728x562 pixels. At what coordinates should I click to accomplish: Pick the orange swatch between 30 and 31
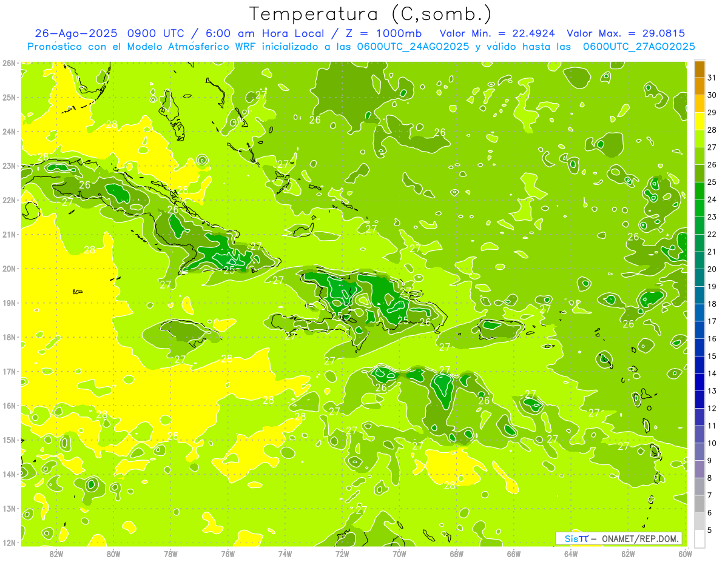point(699,87)
